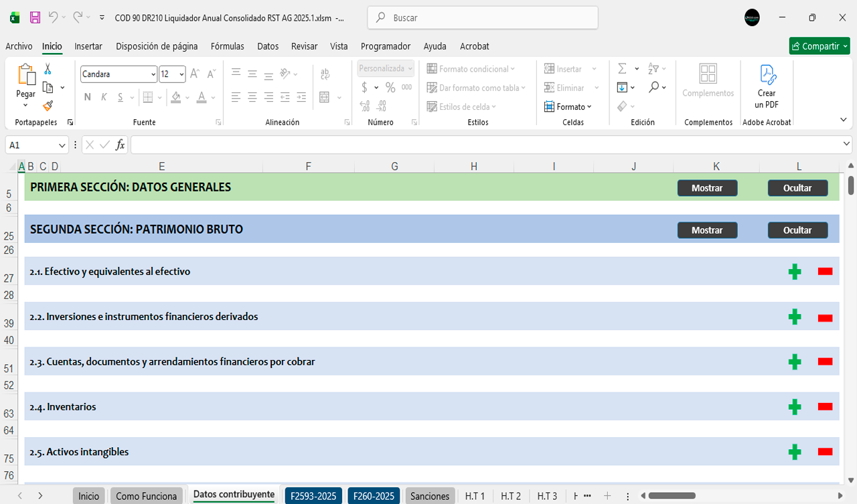Open the font name dropdown showing Candara
857x504 pixels.
153,74
